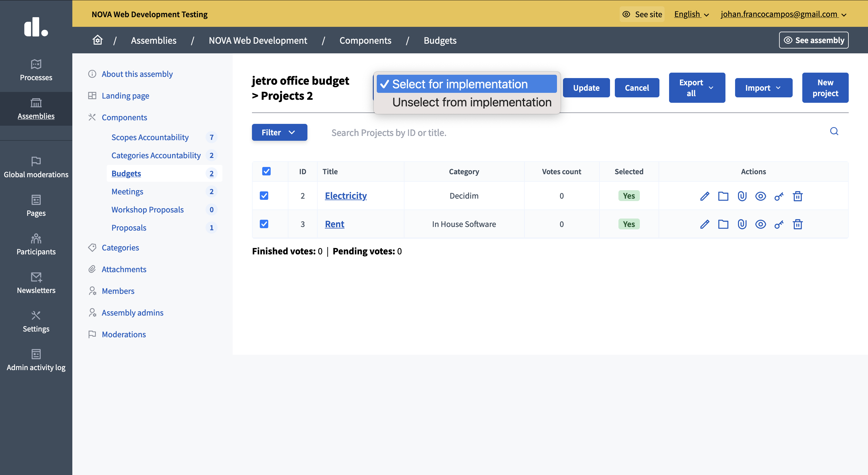Screen dimensions: 868x475
Task: Open the Export all dropdown
Action: tap(697, 88)
